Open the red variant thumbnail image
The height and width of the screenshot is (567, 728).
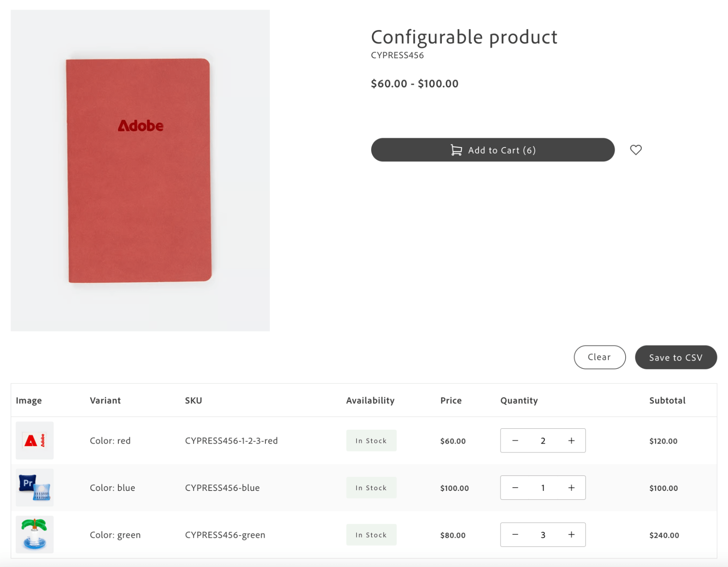click(x=35, y=440)
